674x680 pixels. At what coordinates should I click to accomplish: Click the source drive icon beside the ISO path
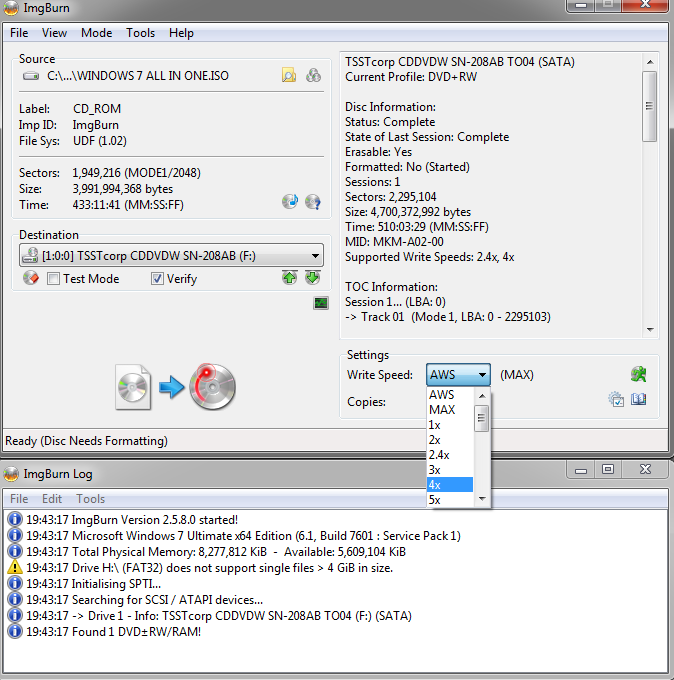31,76
